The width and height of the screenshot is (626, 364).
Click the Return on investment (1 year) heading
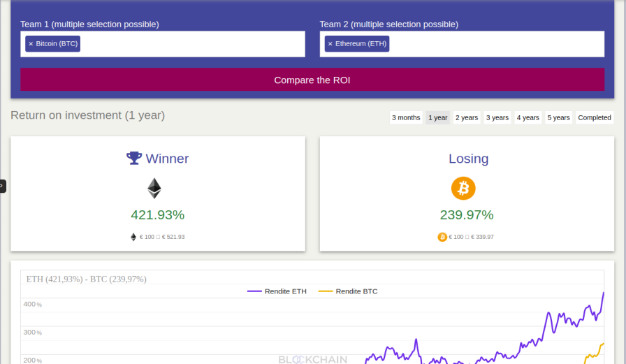click(88, 115)
